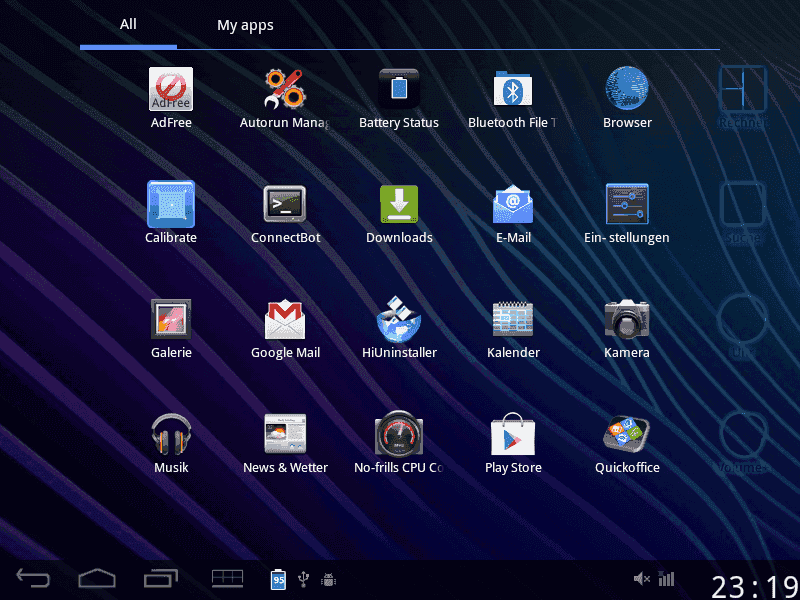Screen dimensions: 800x600
Task: Tap the battery 95 notification icon
Action: pos(278,579)
